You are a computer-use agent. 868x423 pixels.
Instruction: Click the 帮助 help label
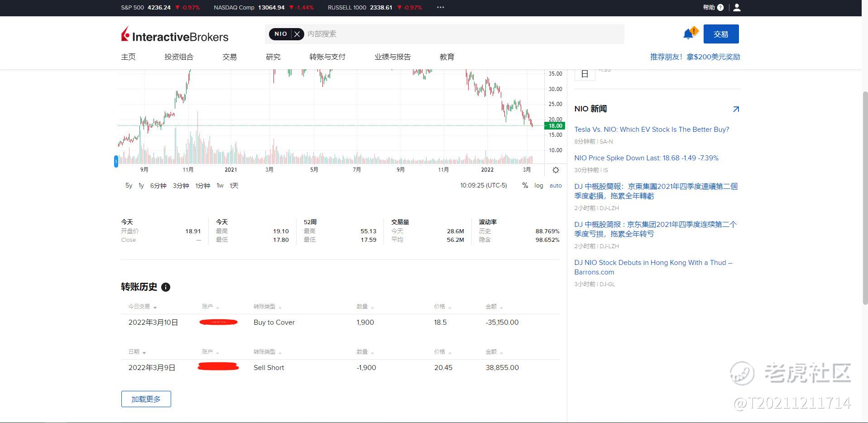click(x=709, y=7)
